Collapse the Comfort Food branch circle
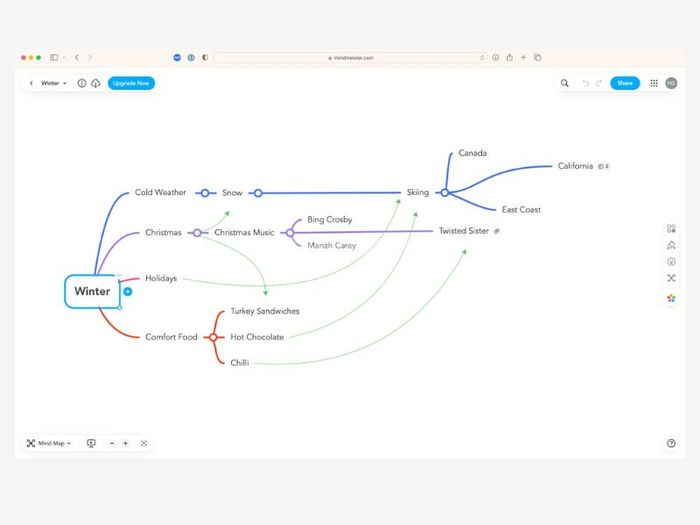The image size is (700, 525). pyautogui.click(x=213, y=337)
